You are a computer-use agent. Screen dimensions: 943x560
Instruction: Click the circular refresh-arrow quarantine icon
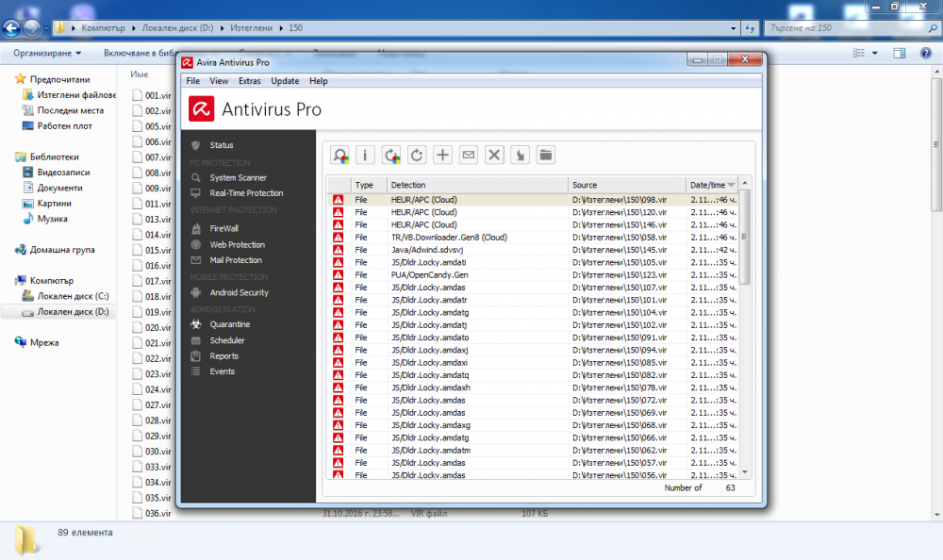417,156
